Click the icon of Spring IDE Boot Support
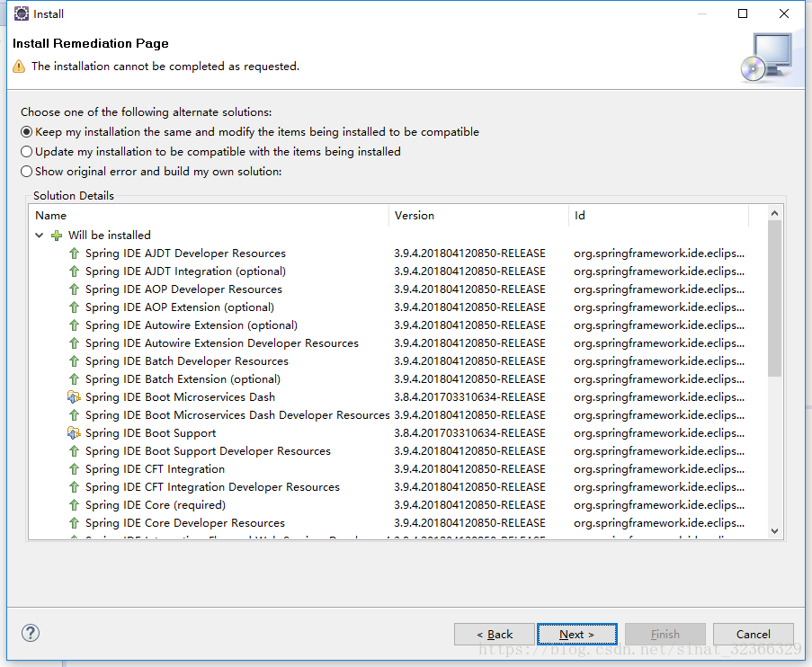This screenshot has height=667, width=812. point(74,433)
